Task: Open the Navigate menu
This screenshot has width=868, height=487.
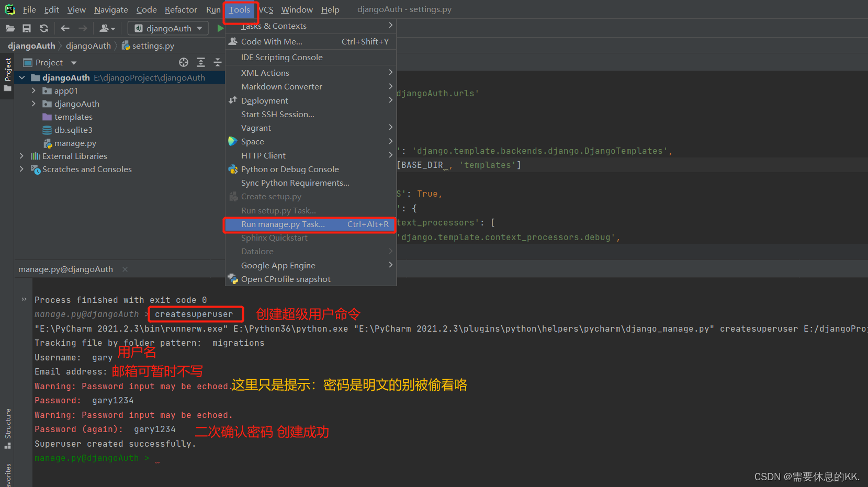Action: pyautogui.click(x=111, y=9)
